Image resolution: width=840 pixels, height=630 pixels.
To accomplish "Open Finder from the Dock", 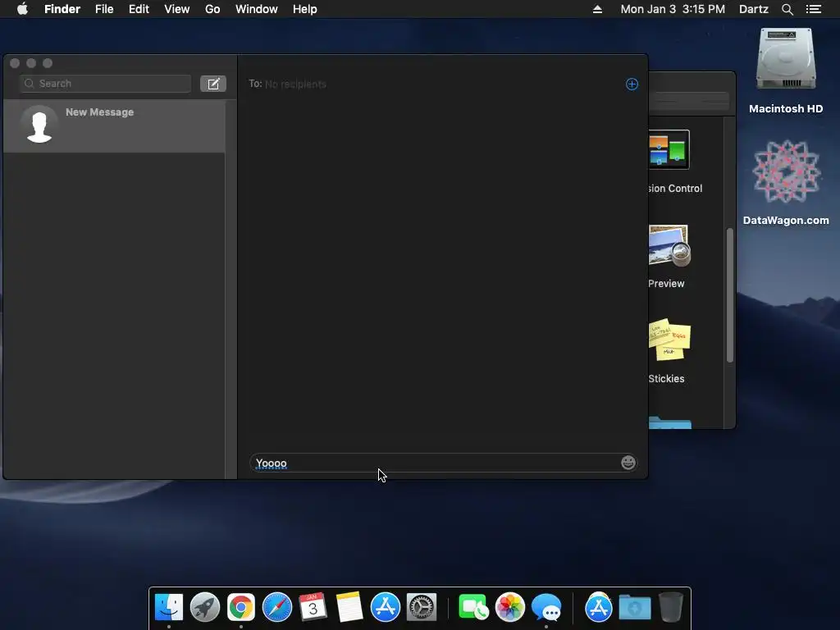I will point(169,607).
